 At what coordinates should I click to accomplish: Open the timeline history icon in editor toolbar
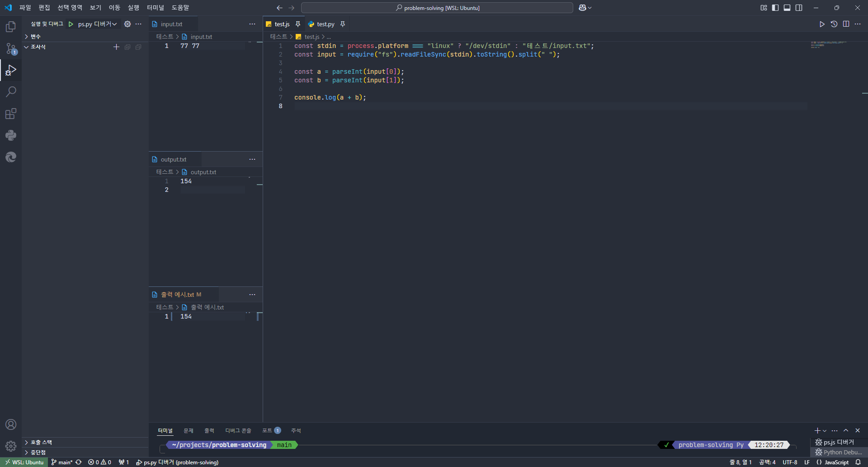pyautogui.click(x=834, y=24)
